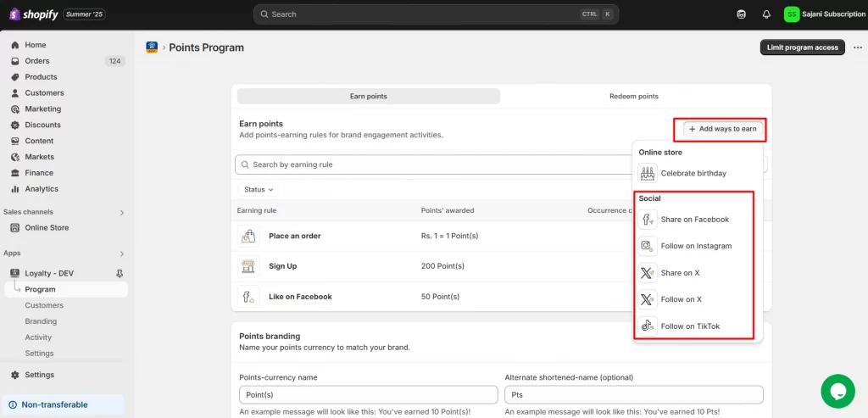This screenshot has width=868, height=418.
Task: Click the Share on X icon
Action: [x=647, y=273]
